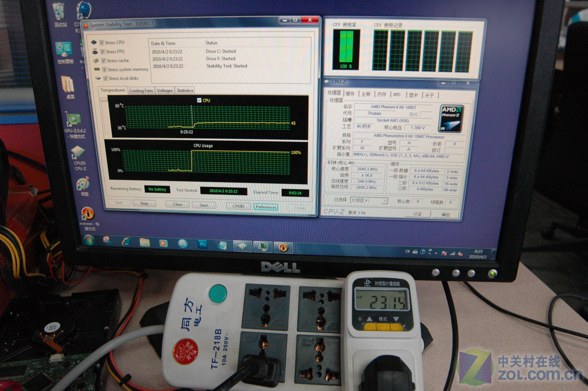The image size is (588, 391).
Task: Switch to the Temperatures tab
Action: 113,90
